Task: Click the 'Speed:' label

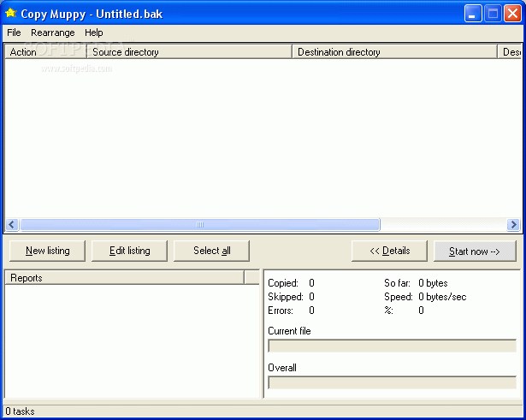Action: 399,297
